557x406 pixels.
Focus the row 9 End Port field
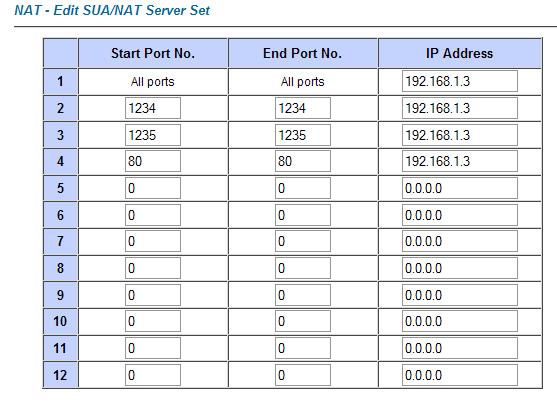303,295
